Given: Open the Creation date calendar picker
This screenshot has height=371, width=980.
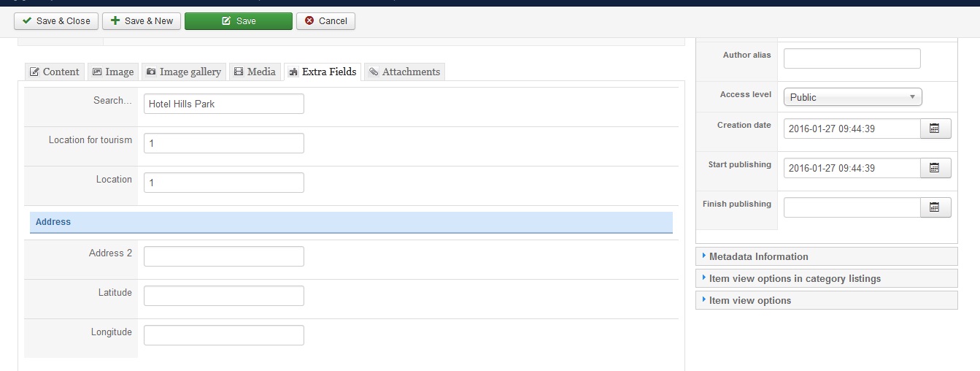Looking at the screenshot, I should pos(935,129).
